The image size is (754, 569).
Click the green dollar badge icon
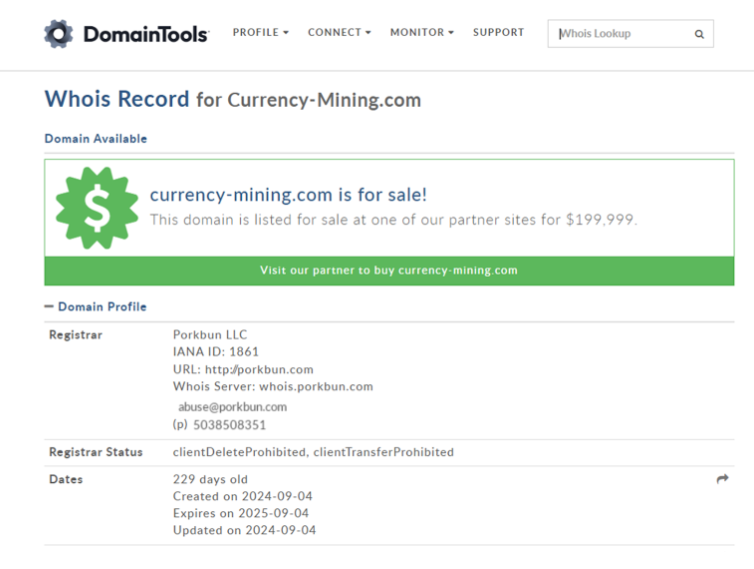[x=97, y=208]
